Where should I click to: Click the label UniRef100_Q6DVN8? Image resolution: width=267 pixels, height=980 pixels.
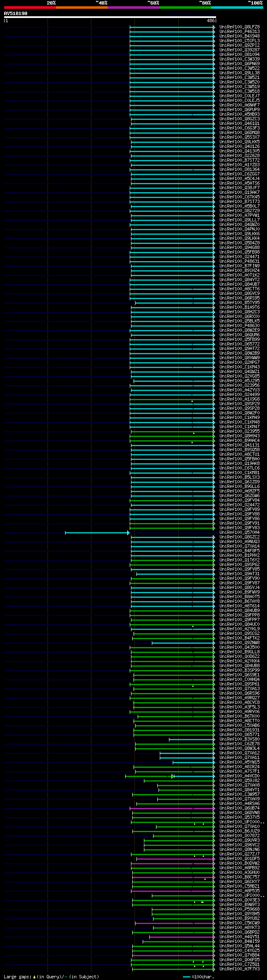239,813
